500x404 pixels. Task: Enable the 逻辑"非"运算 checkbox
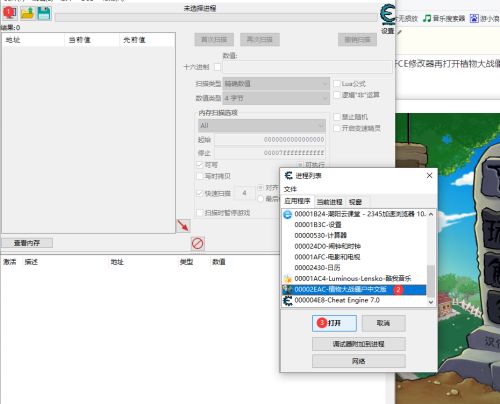click(337, 95)
